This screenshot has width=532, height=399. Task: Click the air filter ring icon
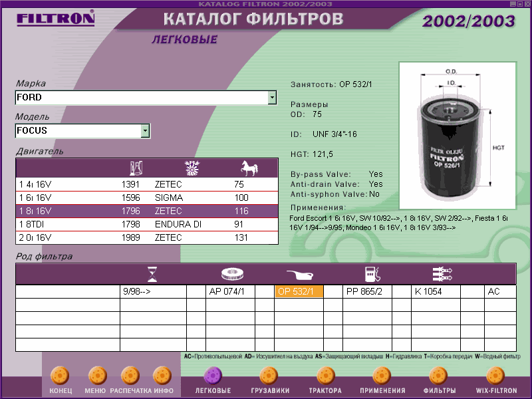[232, 274]
